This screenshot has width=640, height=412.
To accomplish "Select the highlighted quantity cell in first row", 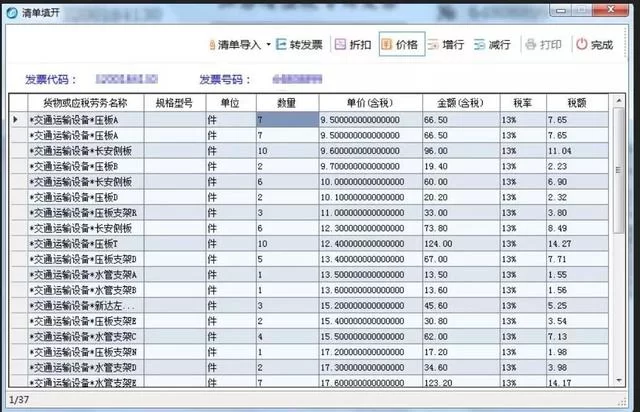I will (x=286, y=119).
